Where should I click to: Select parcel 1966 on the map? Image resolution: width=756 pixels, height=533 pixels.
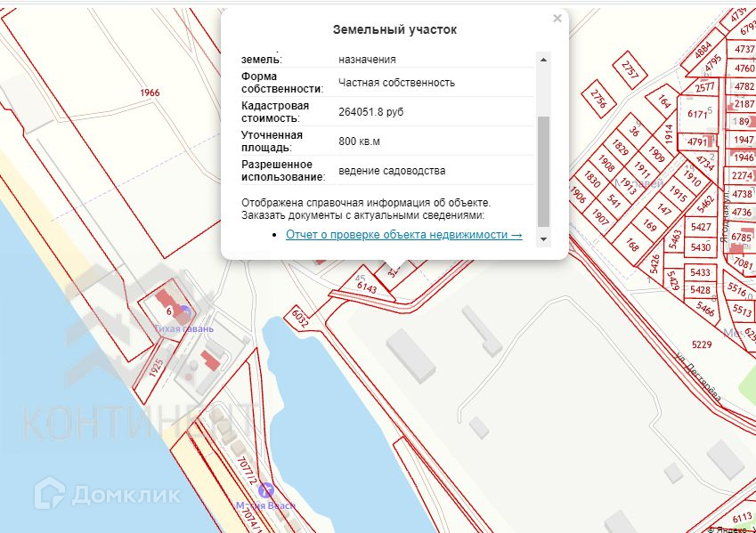pyautogui.click(x=150, y=93)
